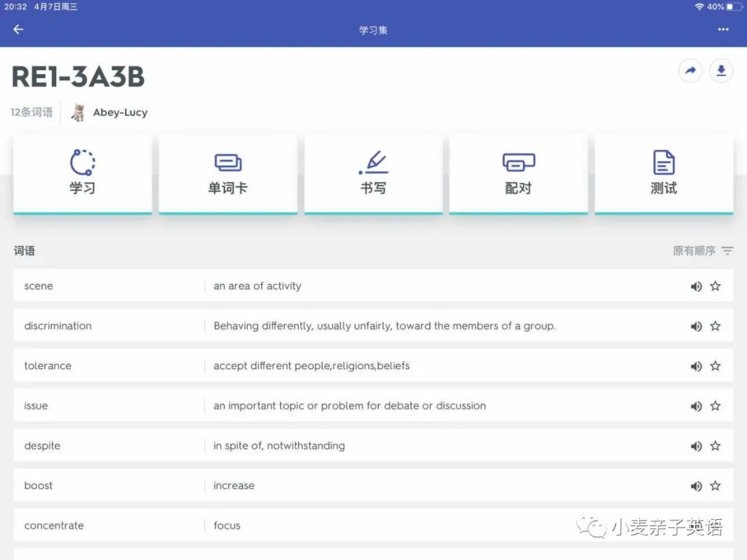The height and width of the screenshot is (560, 747).
Task: Go back with the left arrow
Action: click(18, 30)
